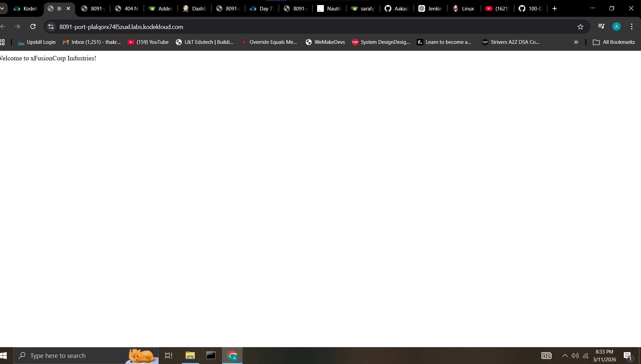Open the WeMakeDevs bookmark
The width and height of the screenshot is (641, 364).
coord(325,42)
